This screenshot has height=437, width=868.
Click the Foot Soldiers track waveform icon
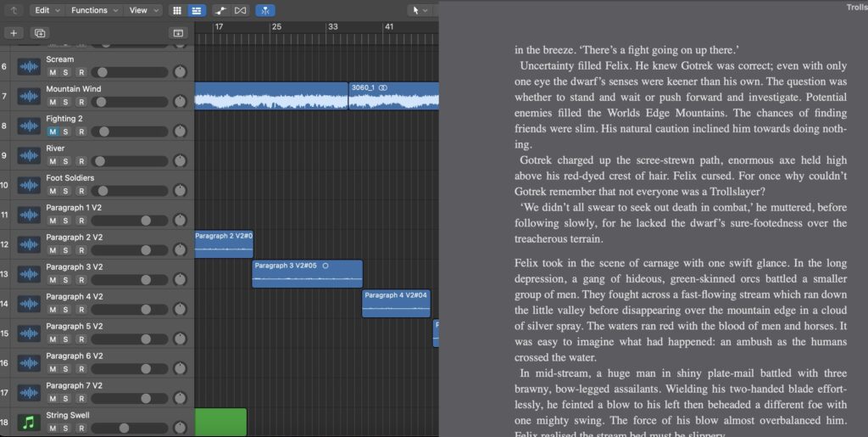pos(29,186)
